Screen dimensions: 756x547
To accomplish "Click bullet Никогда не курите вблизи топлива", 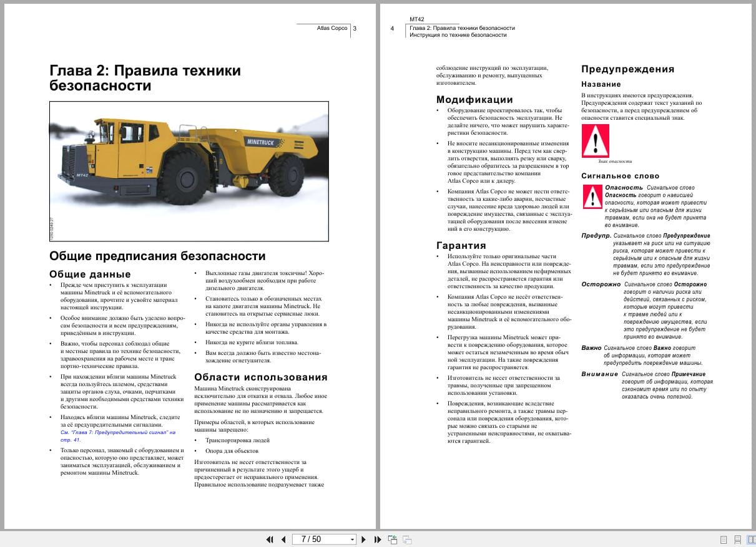I will pos(252,342).
